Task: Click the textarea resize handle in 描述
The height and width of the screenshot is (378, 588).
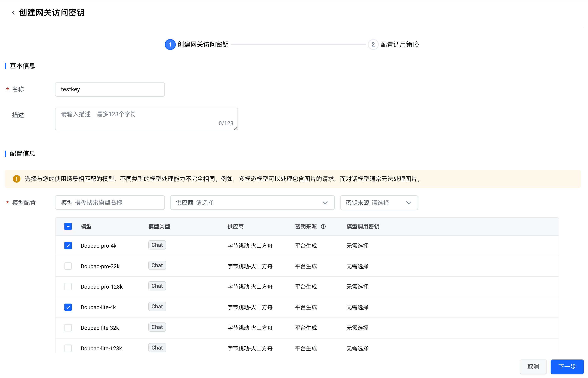Action: pyautogui.click(x=236, y=128)
